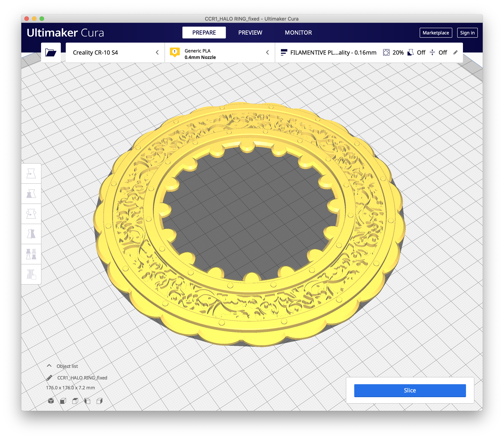Click the support Off icon
The width and height of the screenshot is (504, 439).
[x=410, y=52]
